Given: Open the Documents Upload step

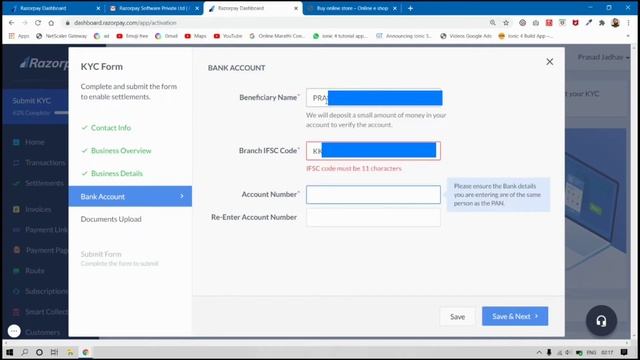Looking at the screenshot, I should click(111, 219).
